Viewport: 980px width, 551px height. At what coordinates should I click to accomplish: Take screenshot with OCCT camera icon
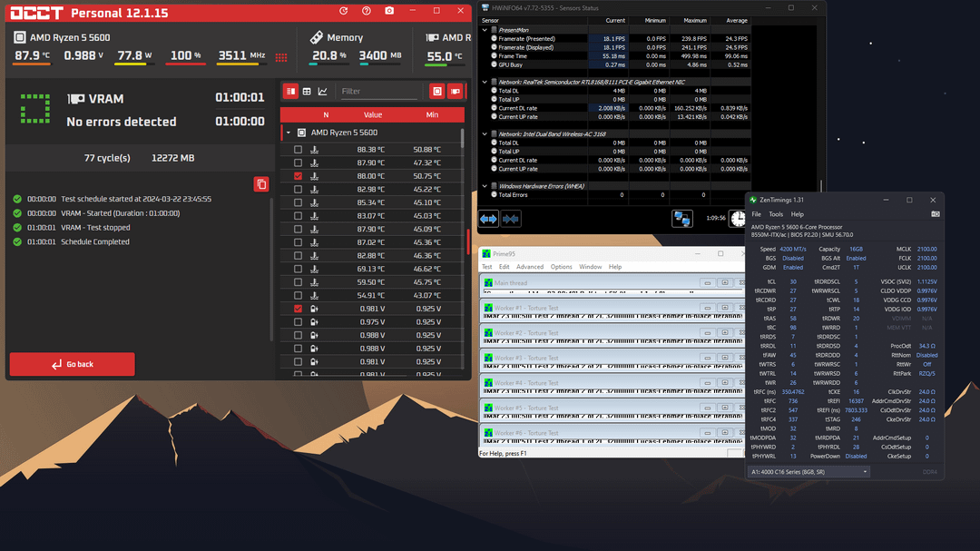(x=389, y=11)
